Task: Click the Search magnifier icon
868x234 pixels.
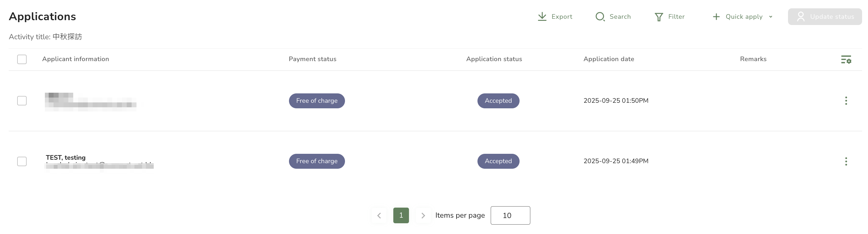Action: pyautogui.click(x=600, y=17)
